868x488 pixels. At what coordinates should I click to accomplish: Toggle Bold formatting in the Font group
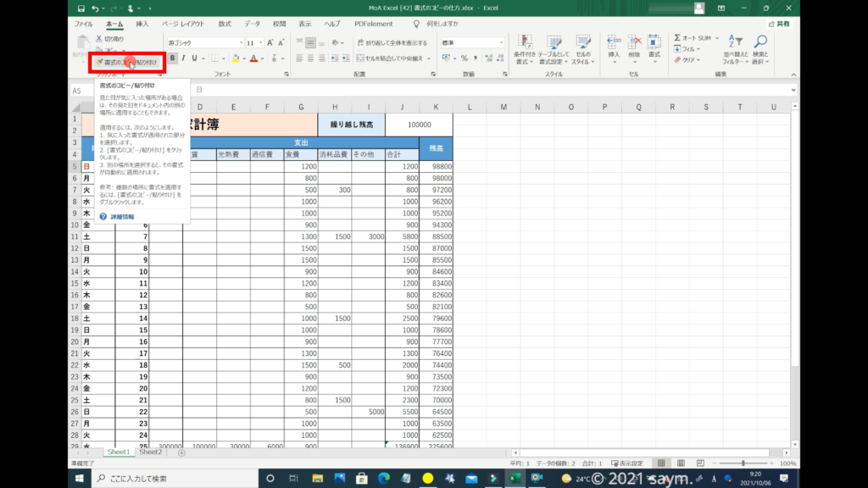pos(173,58)
